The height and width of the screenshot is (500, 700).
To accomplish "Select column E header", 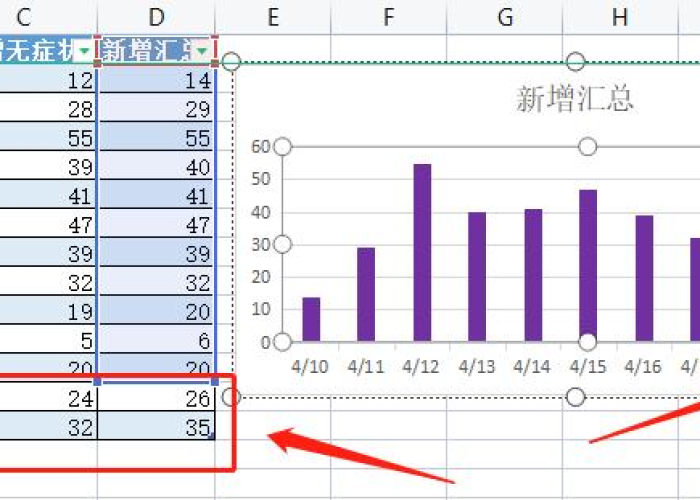I will [273, 17].
